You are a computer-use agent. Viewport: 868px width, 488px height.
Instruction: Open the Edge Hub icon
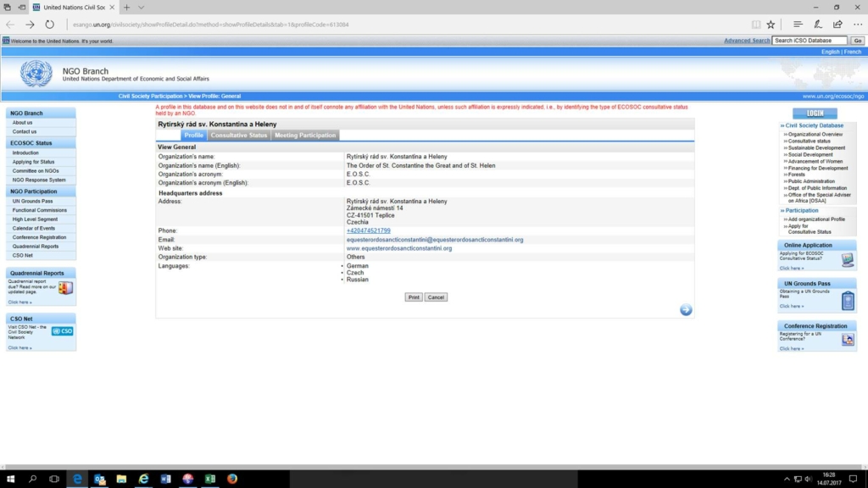[798, 25]
